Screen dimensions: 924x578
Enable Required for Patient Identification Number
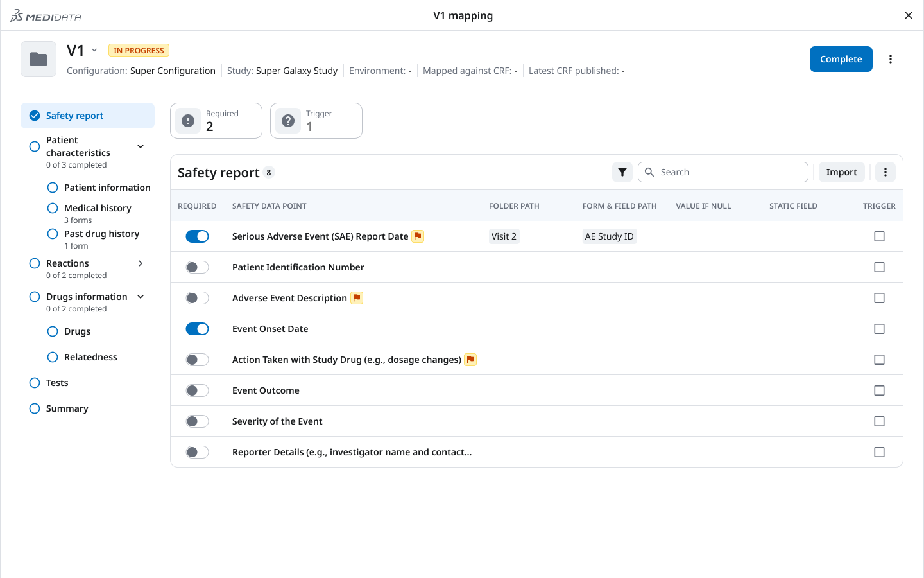click(197, 267)
